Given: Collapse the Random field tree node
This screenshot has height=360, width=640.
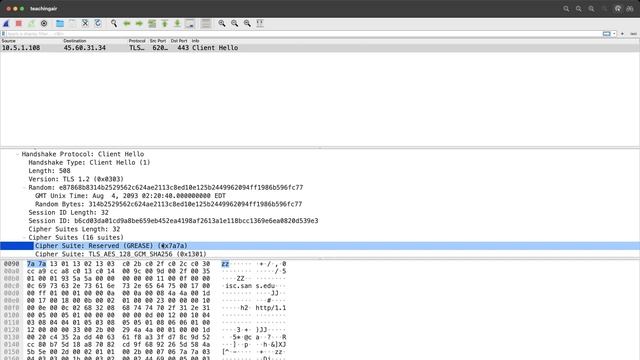Looking at the screenshot, I should (x=24, y=188).
